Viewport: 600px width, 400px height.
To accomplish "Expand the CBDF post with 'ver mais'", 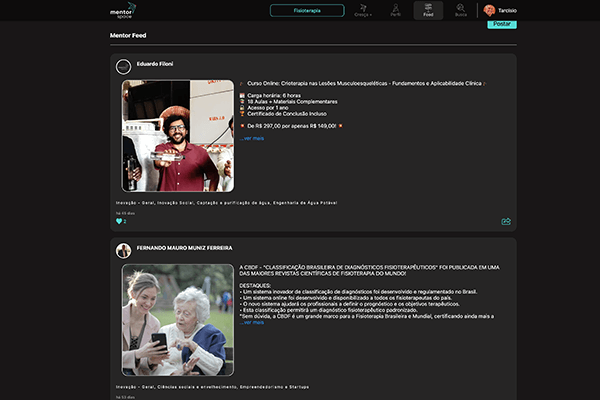I will pos(253,322).
